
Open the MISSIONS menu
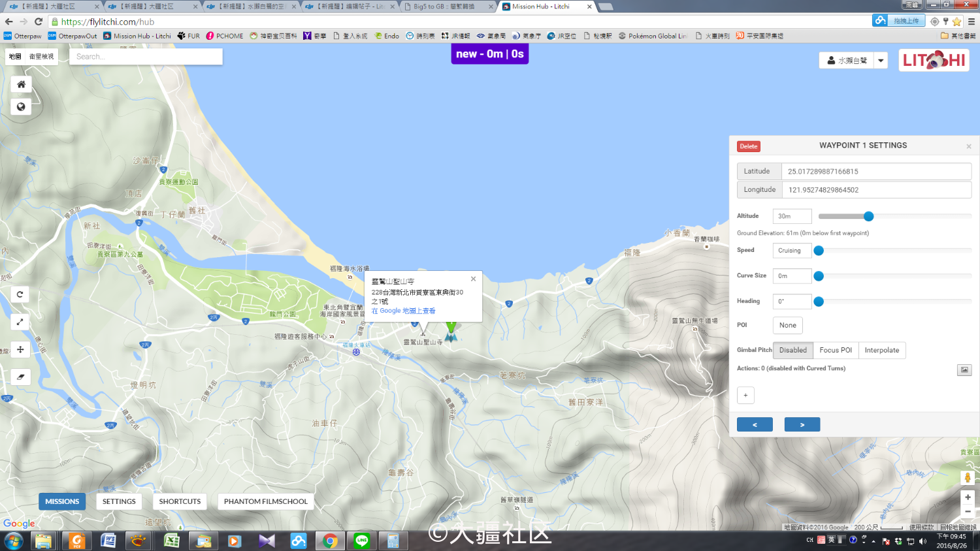pyautogui.click(x=62, y=501)
